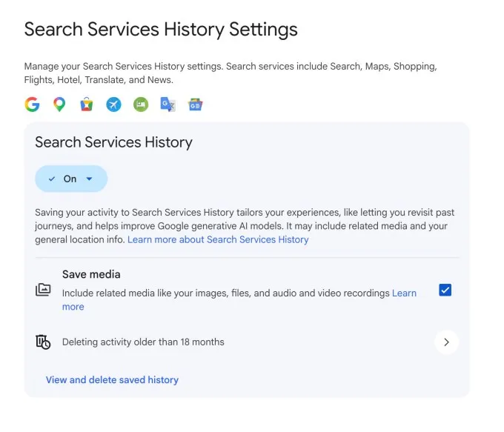Uncheck the Save media checkbox
The image size is (504, 432).
pos(445,290)
